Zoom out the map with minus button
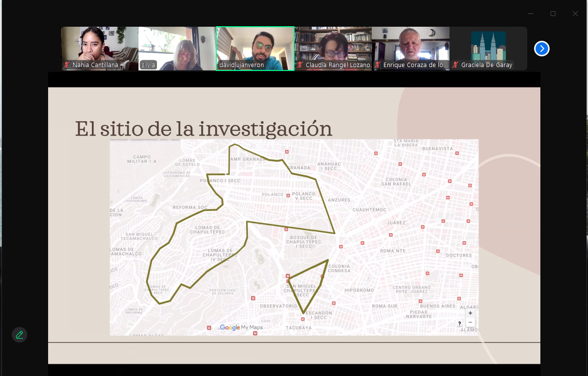Viewport: 588px width, 376px height. 470,323
